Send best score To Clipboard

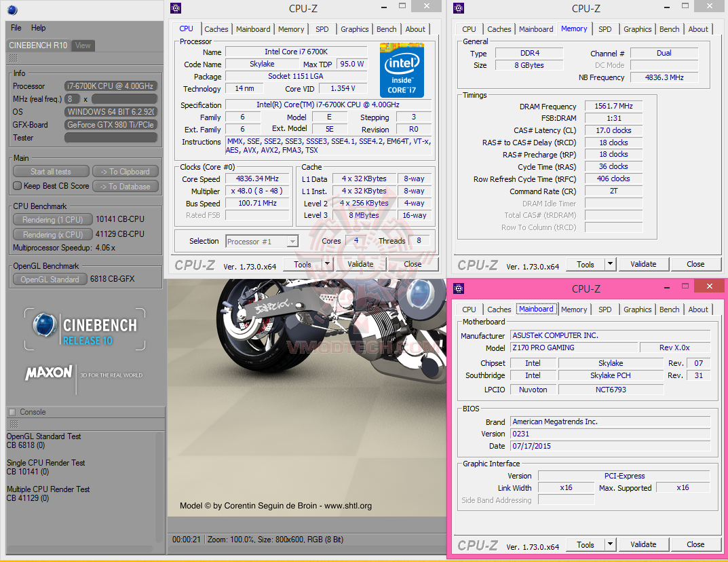[126, 170]
